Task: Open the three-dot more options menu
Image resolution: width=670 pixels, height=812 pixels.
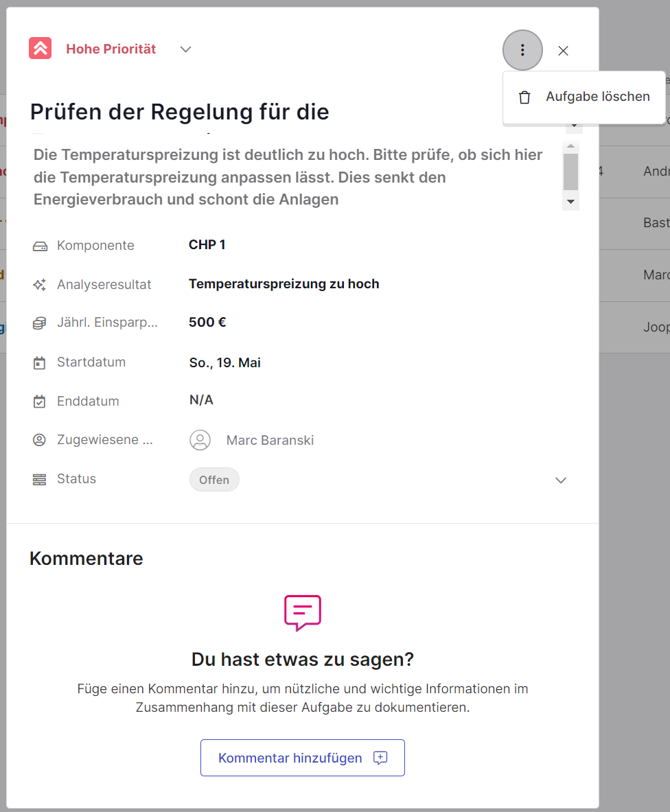Action: [x=522, y=50]
